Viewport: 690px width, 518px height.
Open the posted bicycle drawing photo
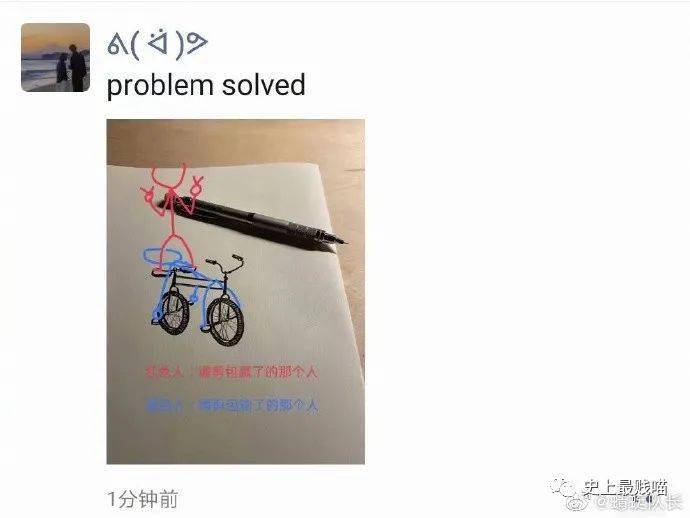(235, 291)
